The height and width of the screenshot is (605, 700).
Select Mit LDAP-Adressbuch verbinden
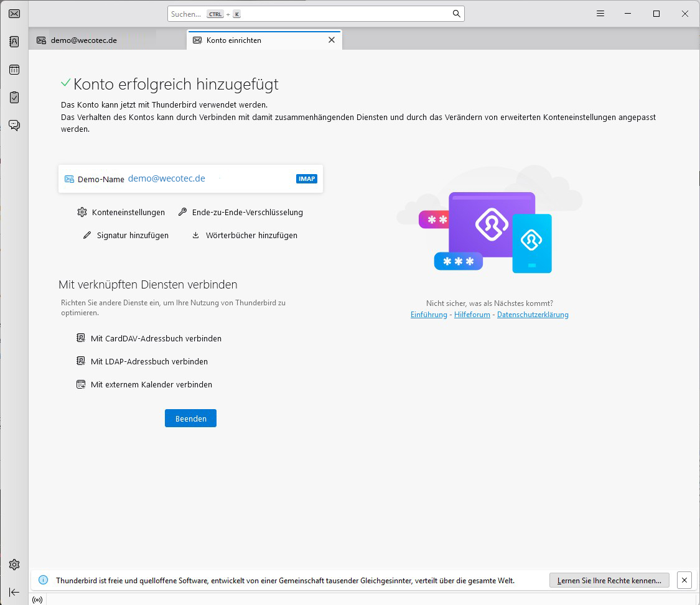pos(142,361)
